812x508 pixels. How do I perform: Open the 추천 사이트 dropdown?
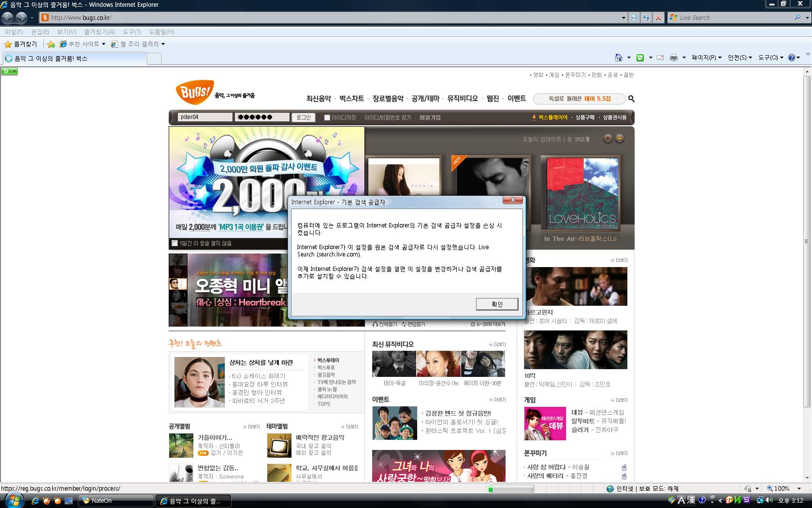coord(84,44)
